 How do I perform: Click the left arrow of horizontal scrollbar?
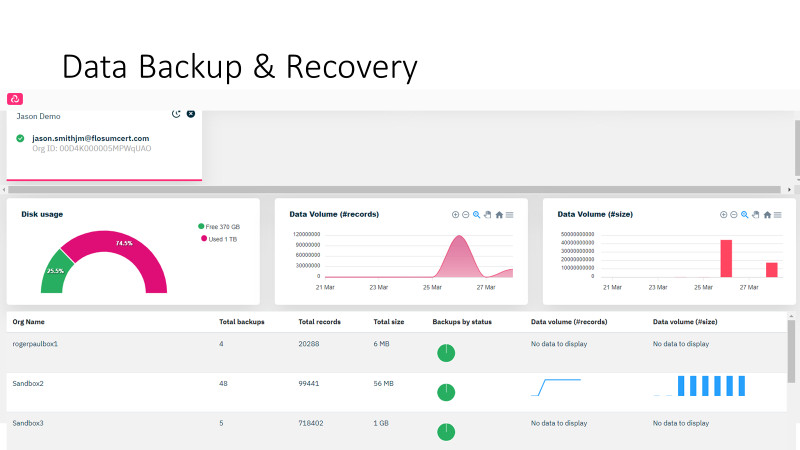tap(4, 190)
